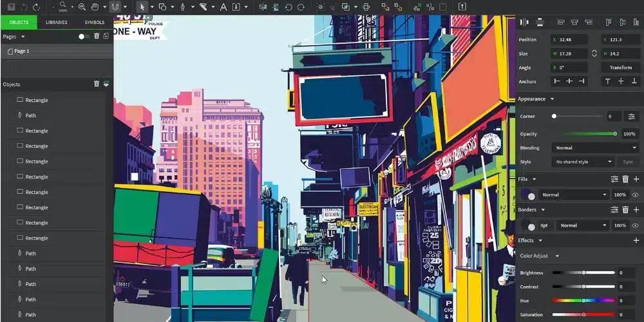
Task: Choose the Text tool
Action: (223, 7)
